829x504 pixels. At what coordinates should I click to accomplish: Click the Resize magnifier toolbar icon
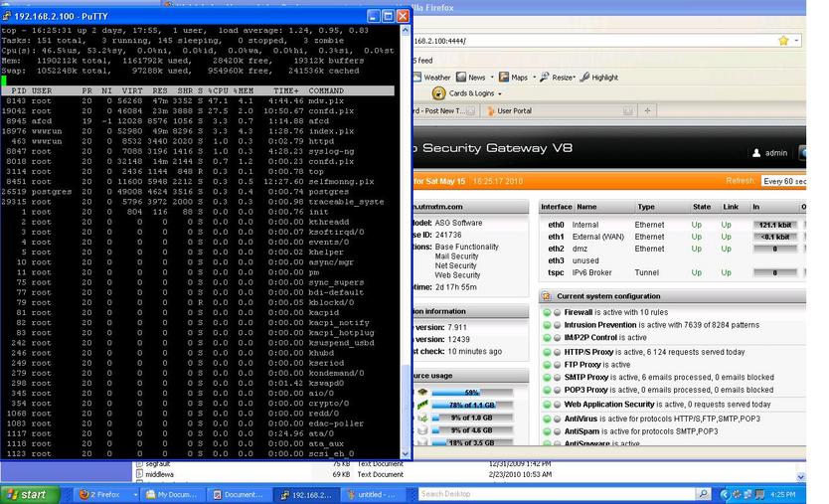pyautogui.click(x=545, y=78)
